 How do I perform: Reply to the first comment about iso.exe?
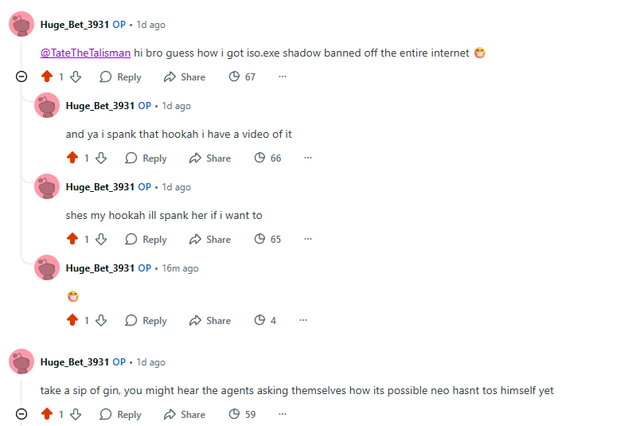pos(120,77)
